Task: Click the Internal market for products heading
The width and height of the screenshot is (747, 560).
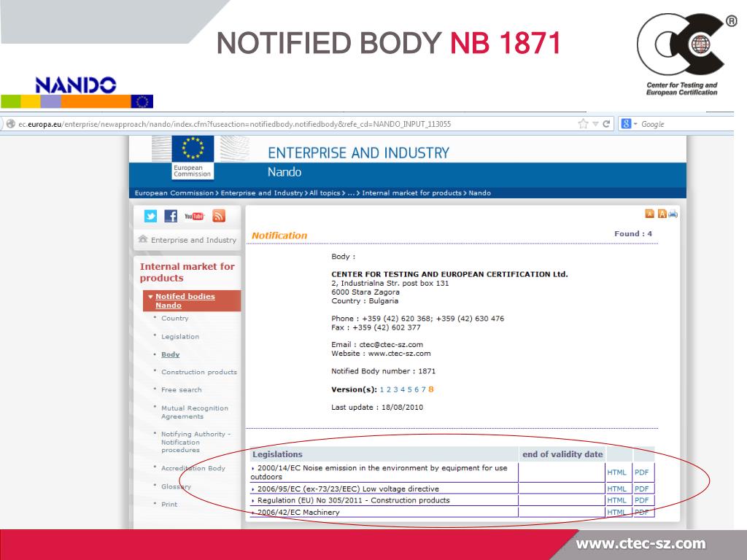Action: tap(187, 272)
